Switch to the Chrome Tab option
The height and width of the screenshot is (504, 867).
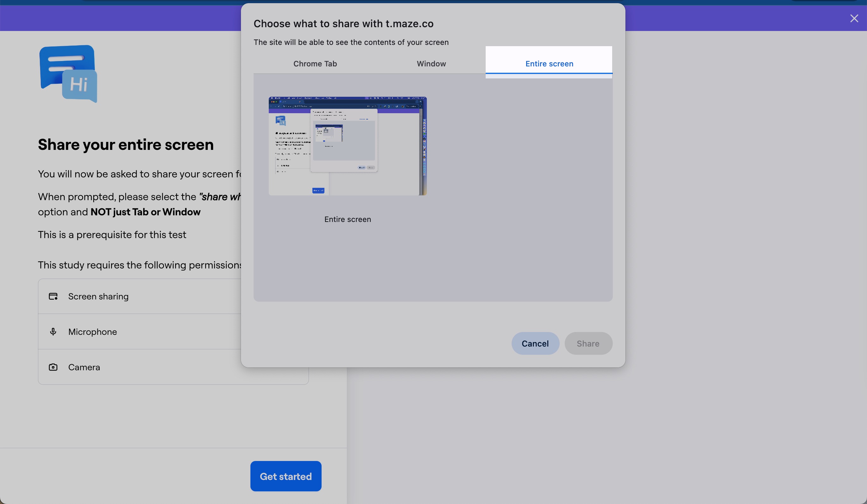[x=315, y=64]
